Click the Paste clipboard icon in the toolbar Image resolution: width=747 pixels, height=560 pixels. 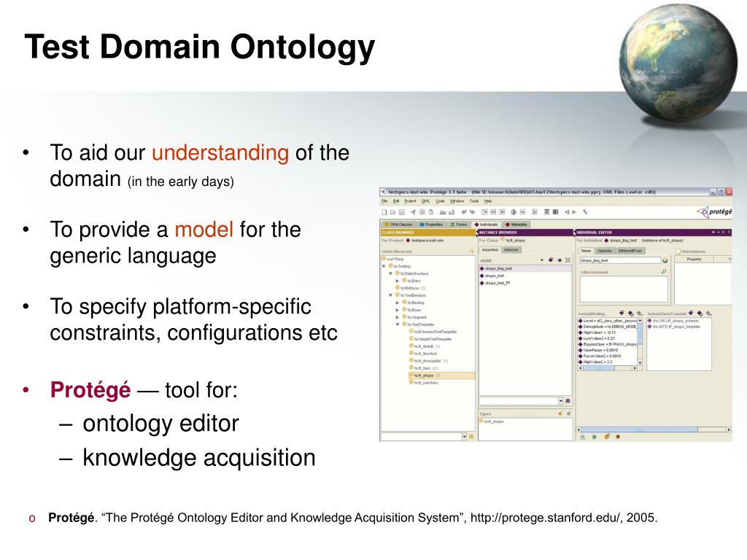(x=430, y=212)
